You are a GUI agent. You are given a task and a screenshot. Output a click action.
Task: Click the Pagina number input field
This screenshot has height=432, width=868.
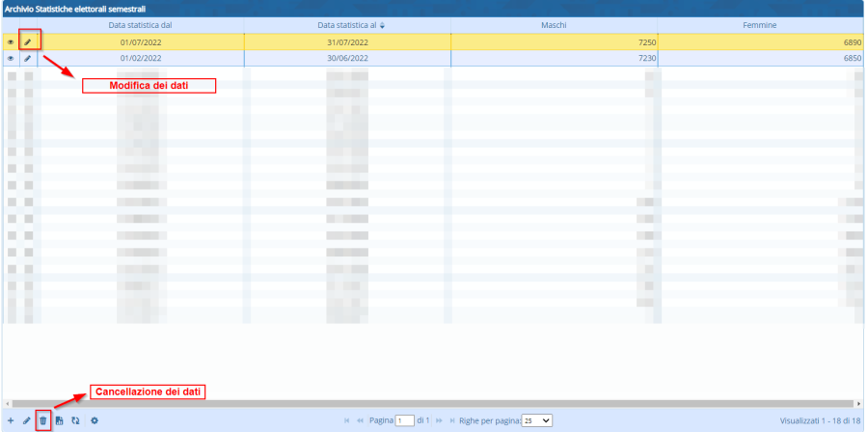tap(405, 421)
